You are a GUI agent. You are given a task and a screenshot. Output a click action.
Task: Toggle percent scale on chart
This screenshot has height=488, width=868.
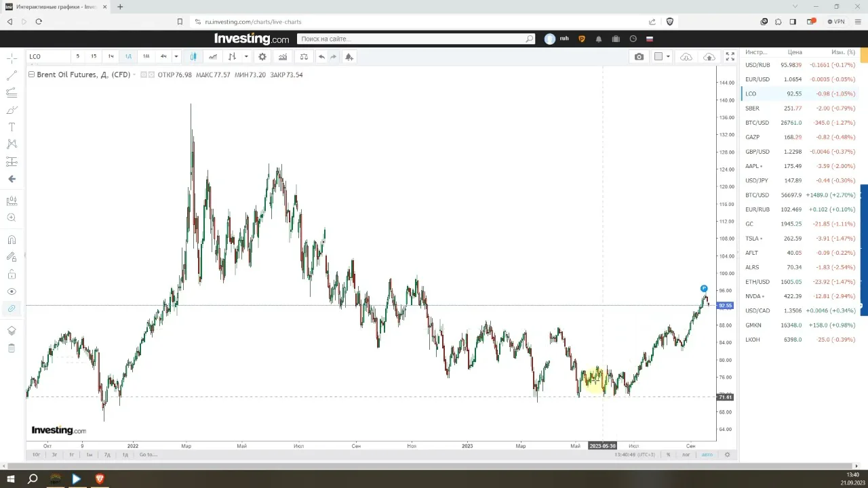pos(668,455)
